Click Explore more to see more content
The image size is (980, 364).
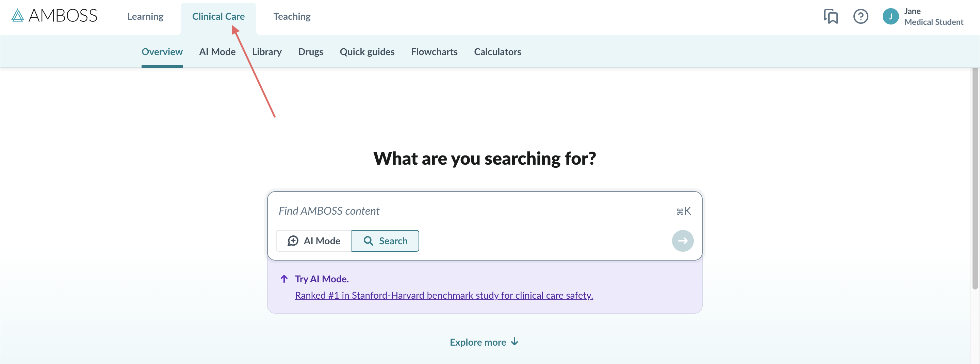[484, 342]
